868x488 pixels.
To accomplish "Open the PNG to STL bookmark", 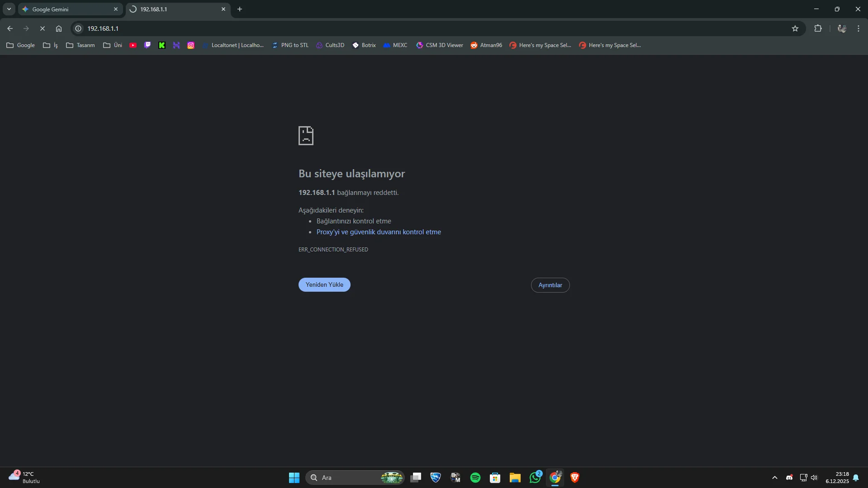I will click(290, 45).
